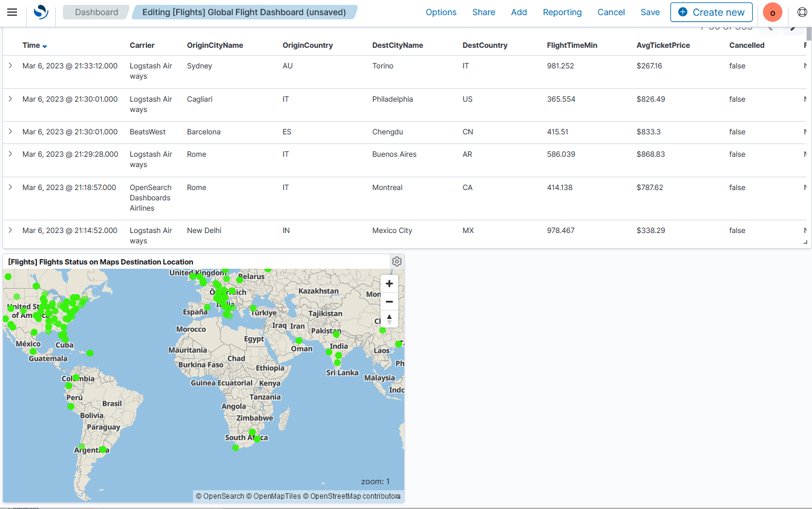
Task: Click the plus icon in Create new
Action: pyautogui.click(x=683, y=12)
